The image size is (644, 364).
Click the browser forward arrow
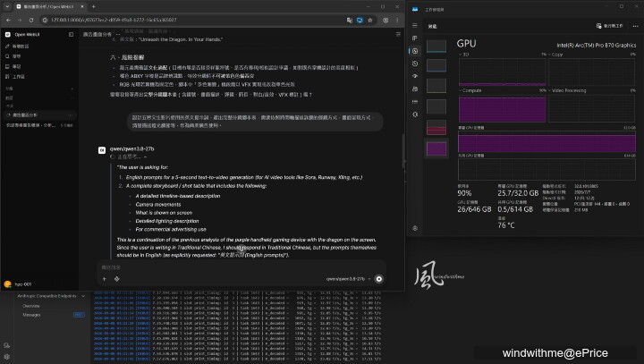(x=20, y=20)
